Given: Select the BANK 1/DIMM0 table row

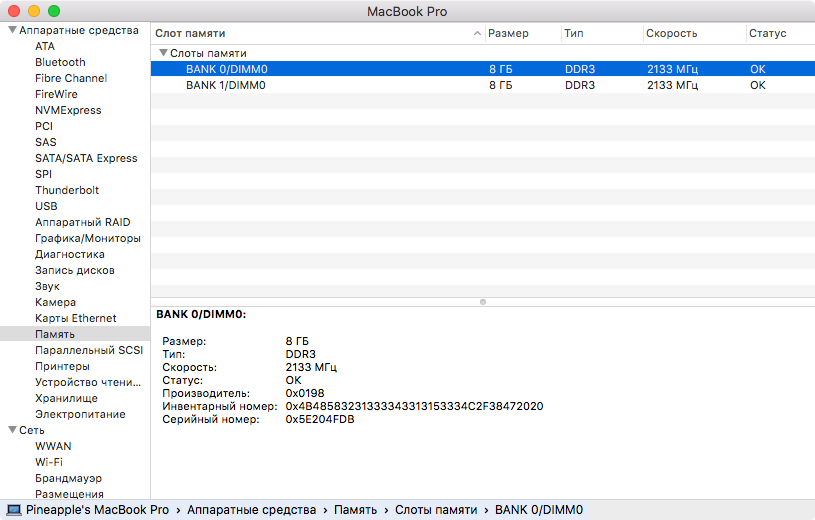Looking at the screenshot, I should pos(483,85).
